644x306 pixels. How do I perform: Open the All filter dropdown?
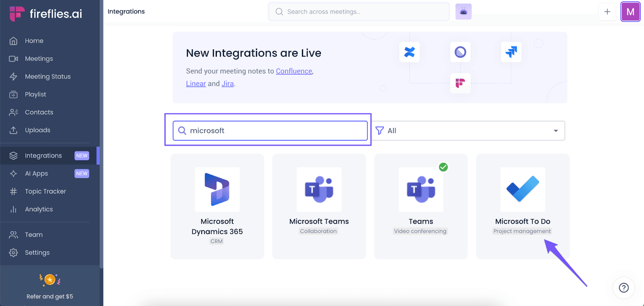click(468, 131)
